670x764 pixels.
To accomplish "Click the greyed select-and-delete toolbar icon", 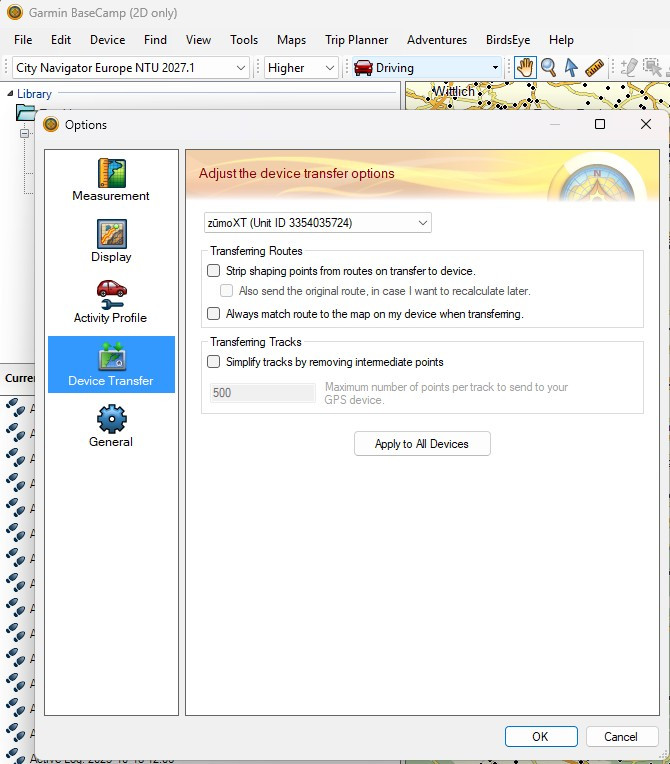I will pyautogui.click(x=652, y=67).
